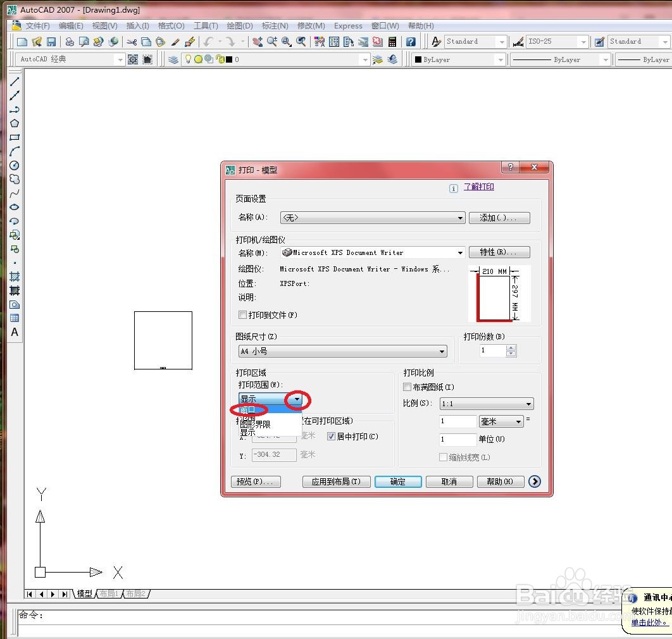Screen dimensions: 672x639
Task: Increase the number of copies spinner
Action: pos(511,347)
